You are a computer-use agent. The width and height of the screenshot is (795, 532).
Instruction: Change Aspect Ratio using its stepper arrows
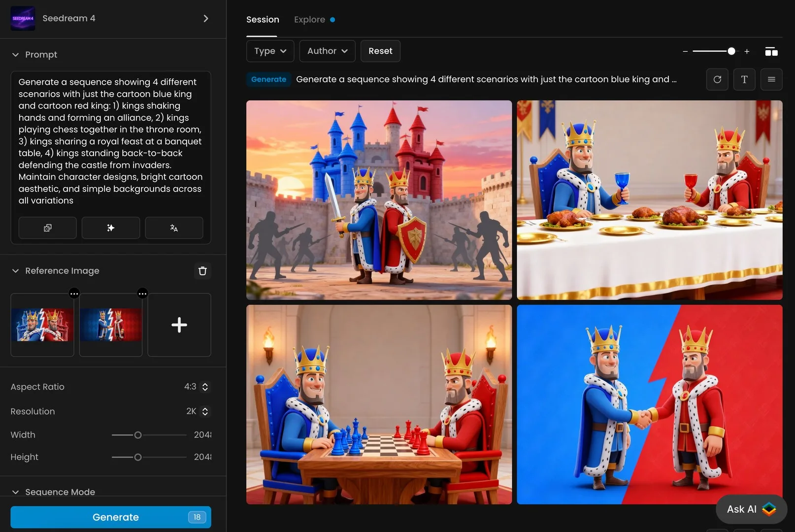[x=205, y=387]
